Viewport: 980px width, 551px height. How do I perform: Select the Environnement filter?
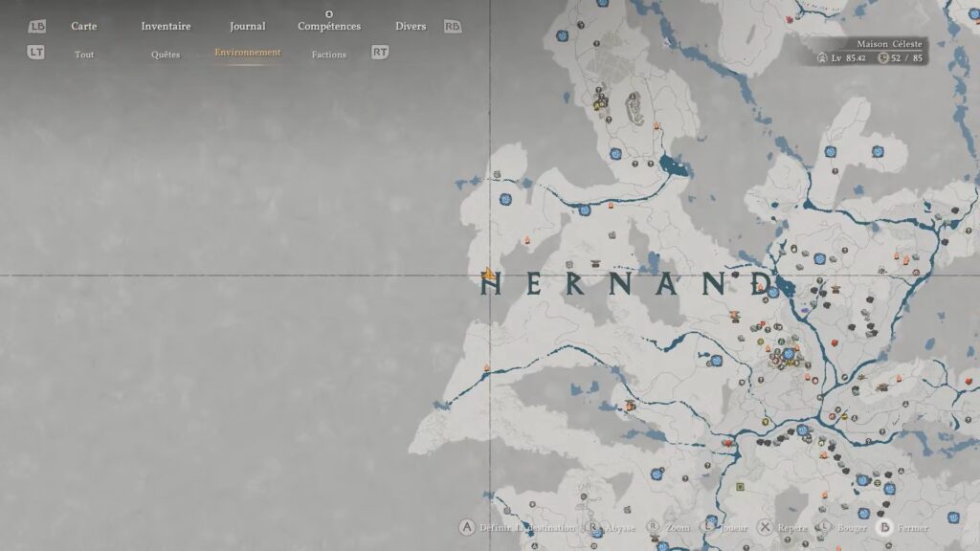(x=248, y=53)
